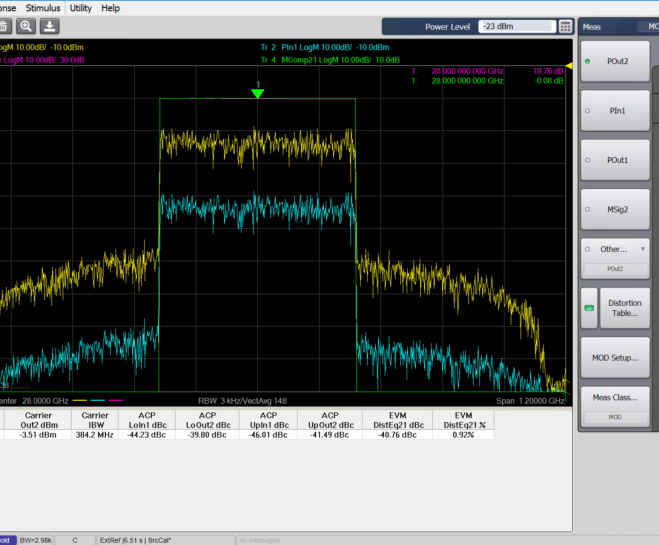
Task: Click the zoom magnifier toolbar icon
Action: coord(26,26)
